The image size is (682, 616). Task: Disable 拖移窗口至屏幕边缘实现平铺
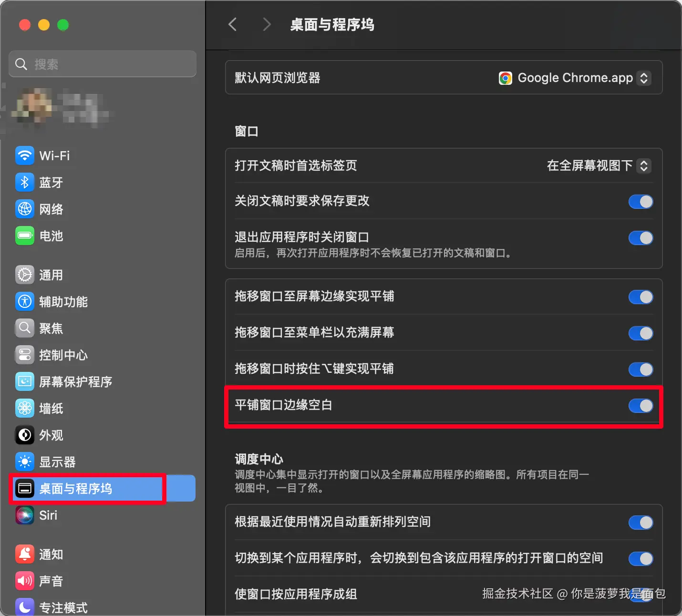pyautogui.click(x=641, y=297)
